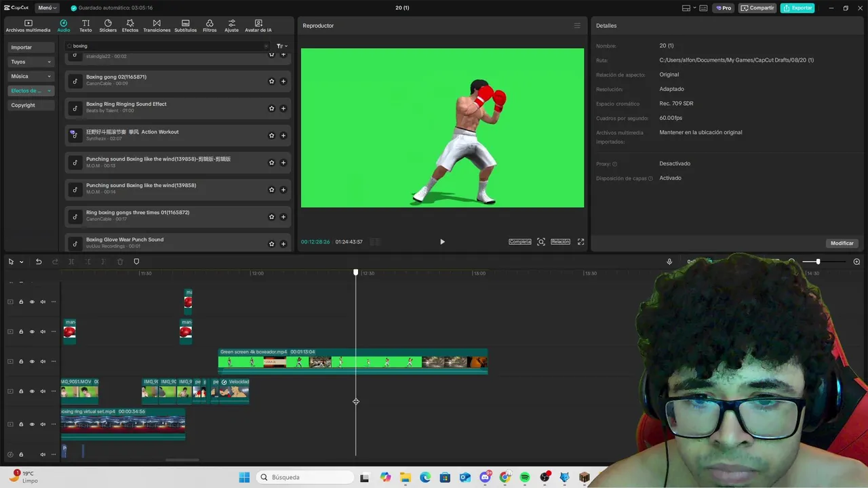Image resolution: width=868 pixels, height=488 pixels.
Task: Click the focus frame icon beside Completa
Action: pos(541,242)
